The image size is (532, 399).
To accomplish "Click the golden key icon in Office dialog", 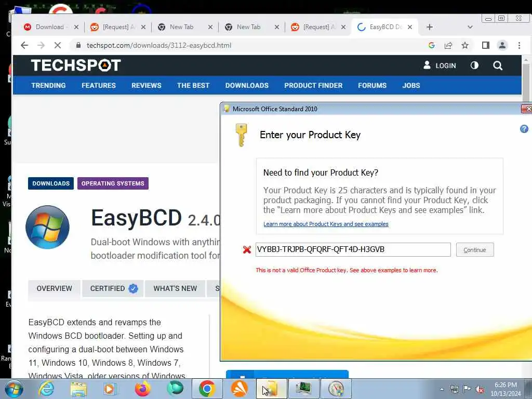I will click(241, 135).
